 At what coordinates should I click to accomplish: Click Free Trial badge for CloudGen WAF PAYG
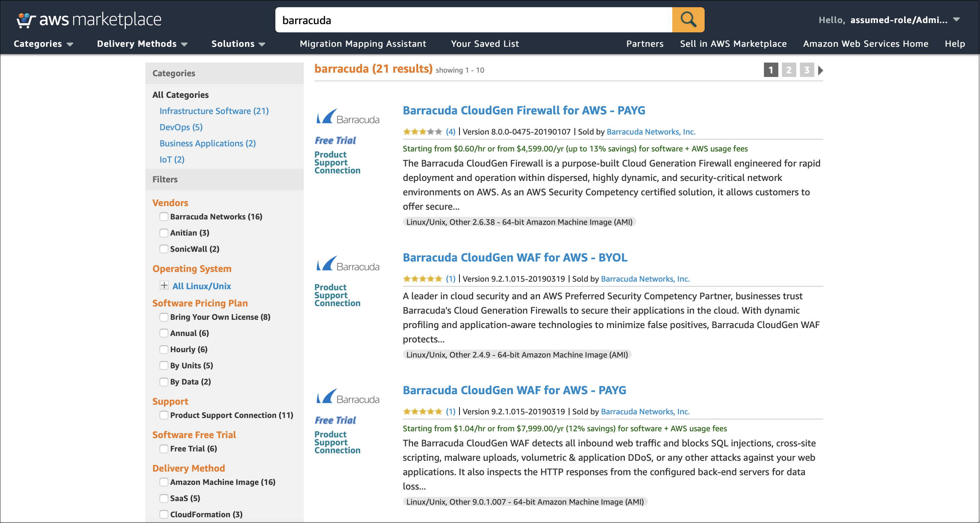pos(335,420)
